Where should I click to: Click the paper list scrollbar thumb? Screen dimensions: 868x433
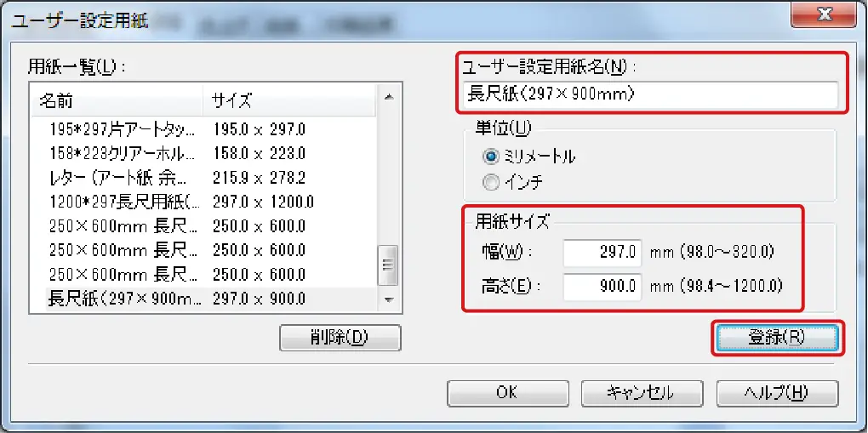389,264
